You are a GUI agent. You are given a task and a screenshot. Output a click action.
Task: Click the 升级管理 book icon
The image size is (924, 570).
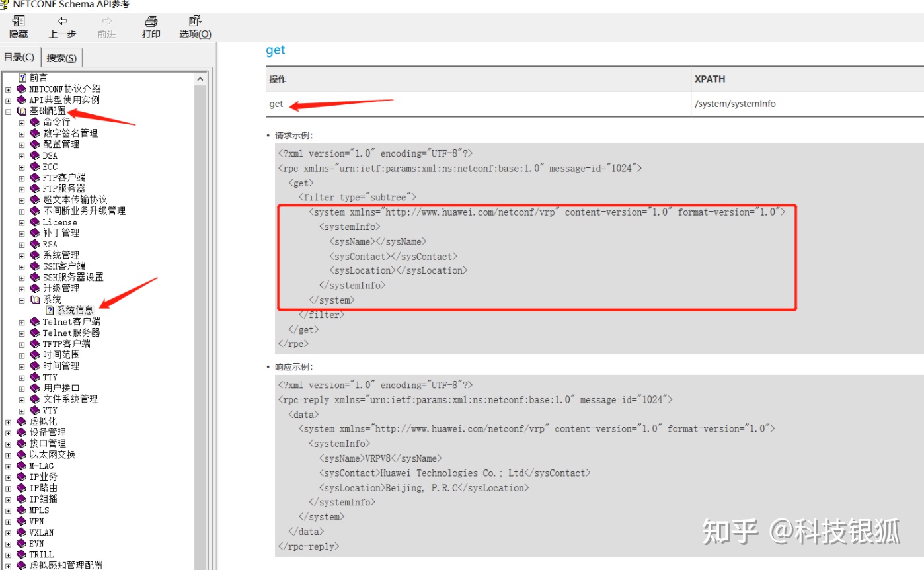[x=35, y=288]
